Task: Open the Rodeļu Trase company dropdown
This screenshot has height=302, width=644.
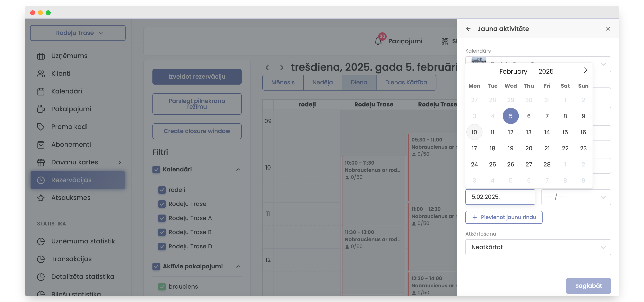Action: tap(78, 33)
